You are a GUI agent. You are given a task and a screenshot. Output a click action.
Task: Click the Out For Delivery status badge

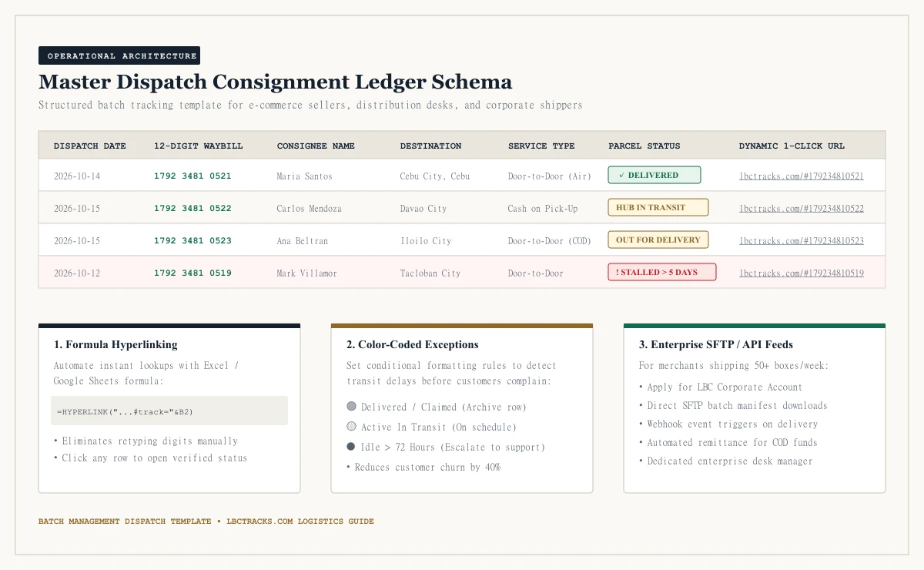pyautogui.click(x=658, y=240)
